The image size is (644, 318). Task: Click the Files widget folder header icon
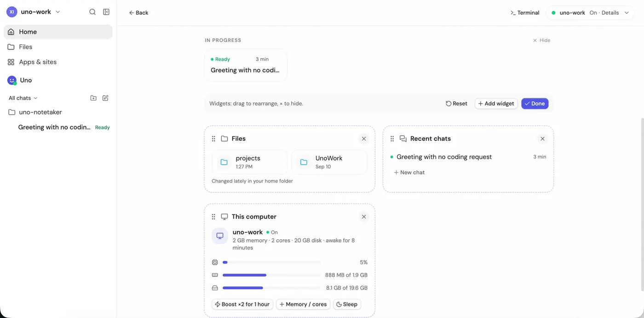click(224, 139)
